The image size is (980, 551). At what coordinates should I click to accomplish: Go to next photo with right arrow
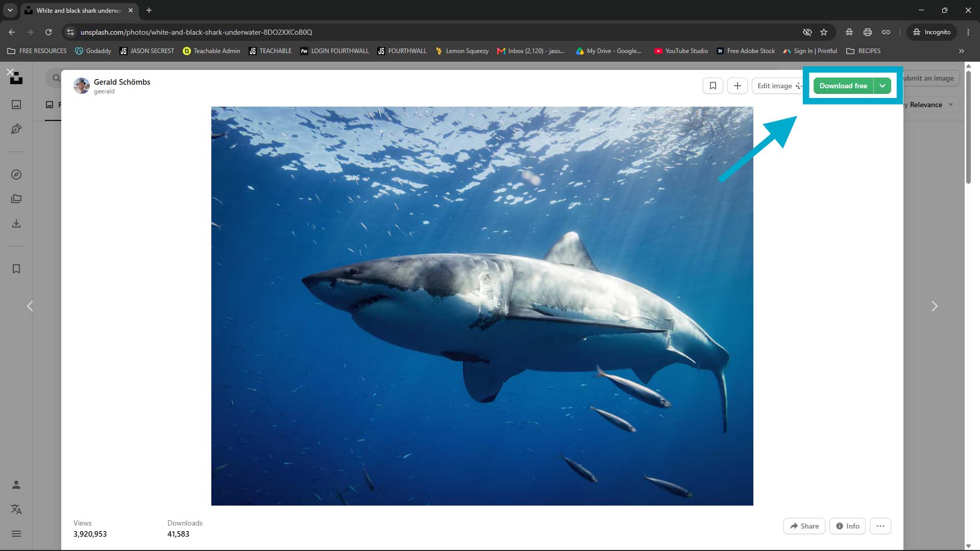point(935,306)
